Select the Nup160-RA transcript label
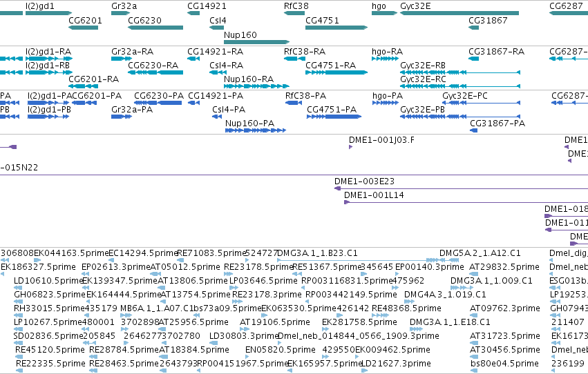The height and width of the screenshot is (374, 588). 249,79
